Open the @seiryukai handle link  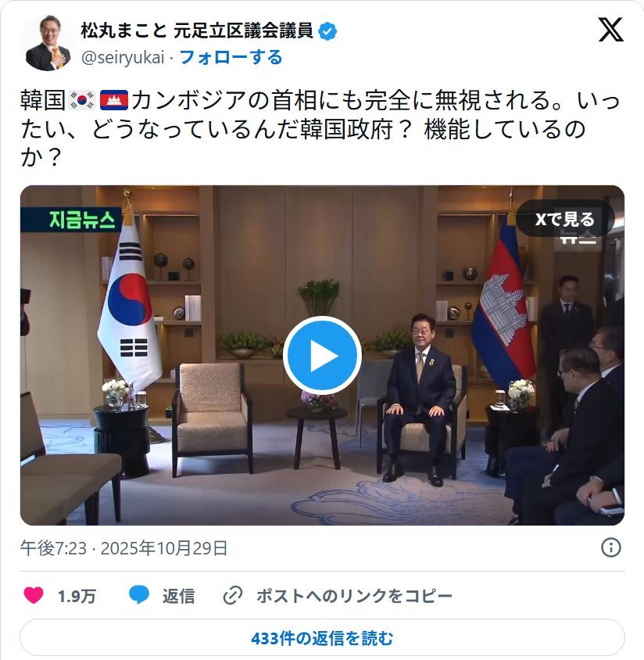pyautogui.click(x=123, y=58)
